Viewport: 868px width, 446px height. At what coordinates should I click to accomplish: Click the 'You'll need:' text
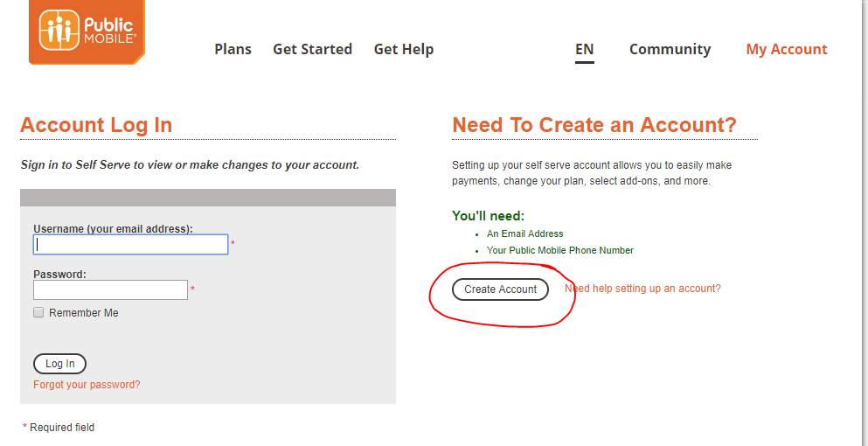(x=489, y=215)
